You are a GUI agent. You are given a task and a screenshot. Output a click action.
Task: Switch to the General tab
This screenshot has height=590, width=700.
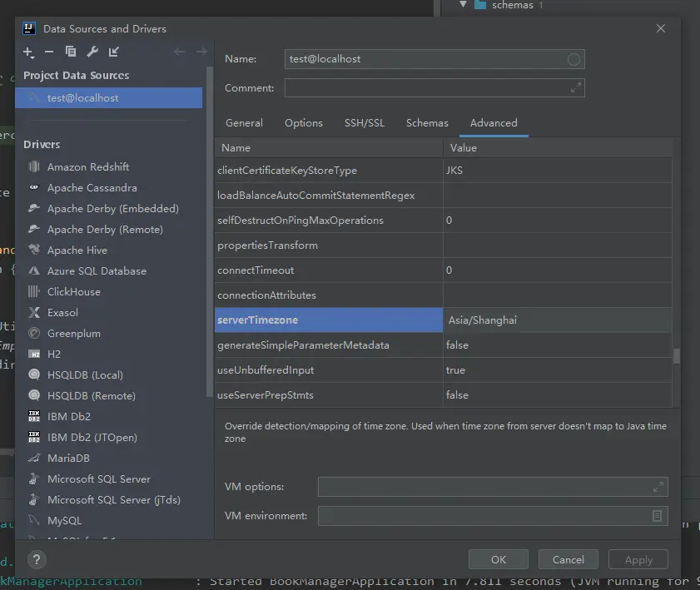click(244, 123)
